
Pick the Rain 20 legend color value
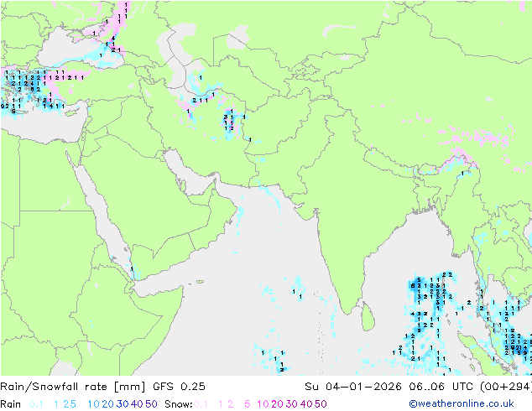(x=108, y=404)
